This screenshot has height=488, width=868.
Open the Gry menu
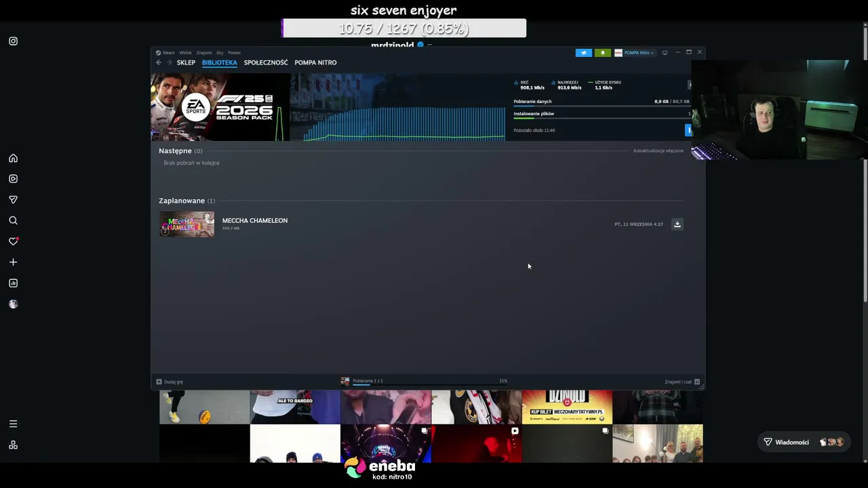tap(220, 53)
